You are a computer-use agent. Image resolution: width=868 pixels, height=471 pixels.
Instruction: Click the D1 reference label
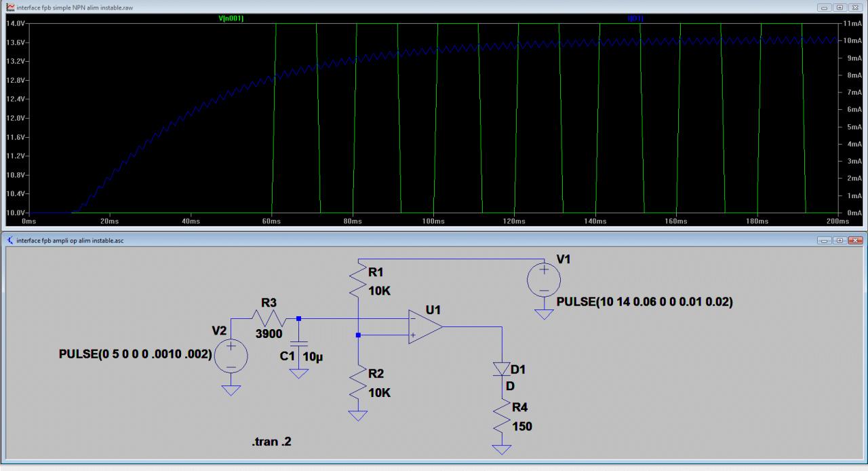pos(518,370)
